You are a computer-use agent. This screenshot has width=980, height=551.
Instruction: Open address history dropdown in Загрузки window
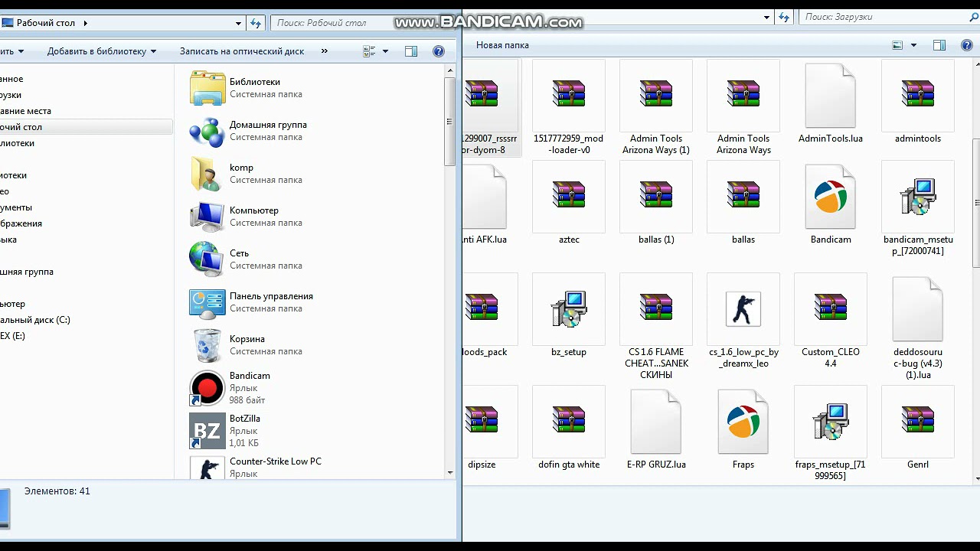pyautogui.click(x=767, y=17)
